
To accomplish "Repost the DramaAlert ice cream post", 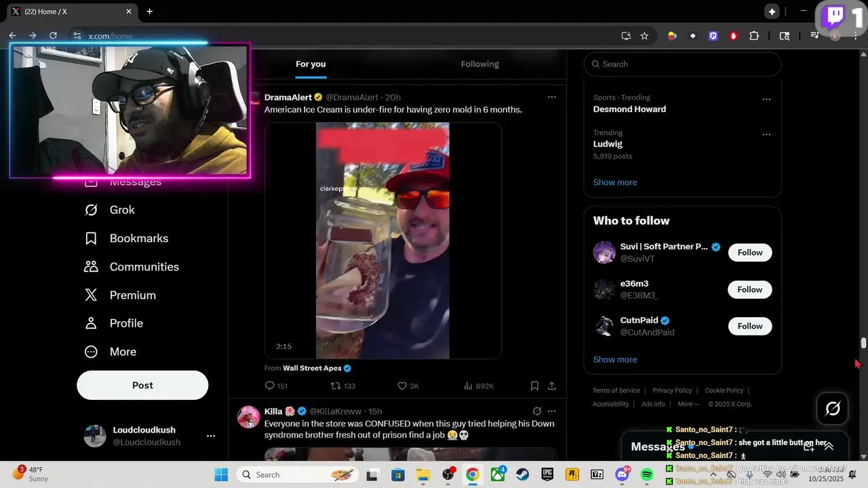I will point(342,386).
